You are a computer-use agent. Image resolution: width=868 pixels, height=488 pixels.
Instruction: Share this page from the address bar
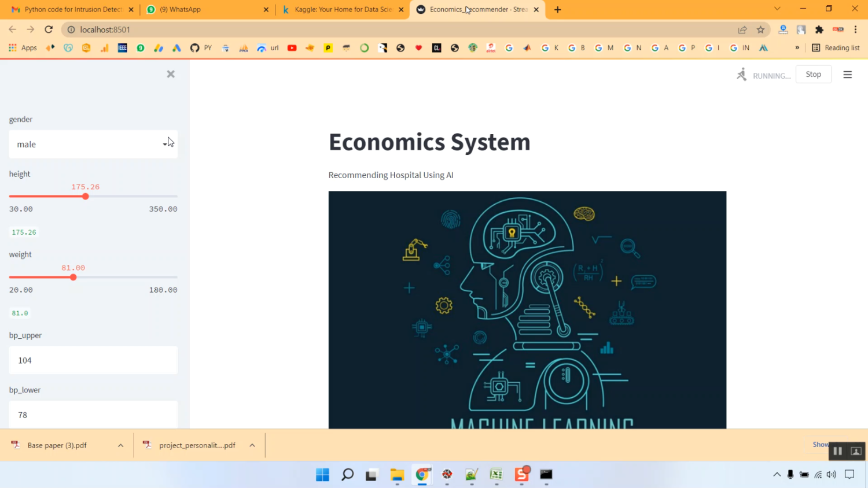tap(742, 29)
